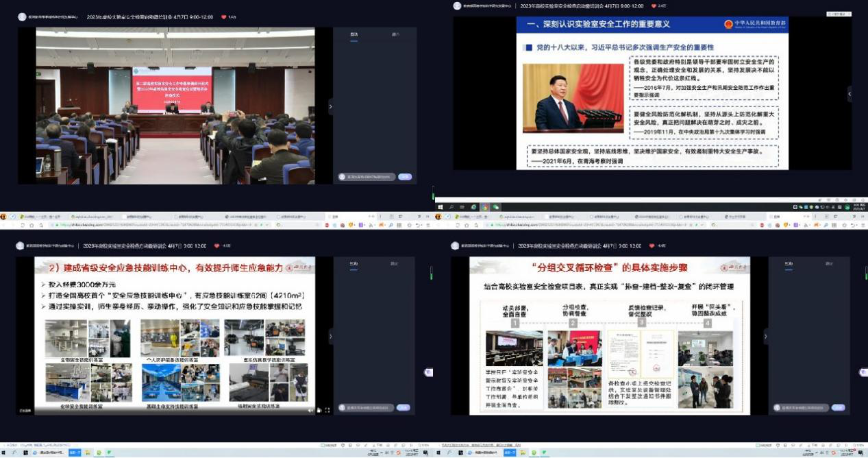Open WeChat from the top-right taskbar
This screenshot has width=868, height=458.
pos(496,207)
